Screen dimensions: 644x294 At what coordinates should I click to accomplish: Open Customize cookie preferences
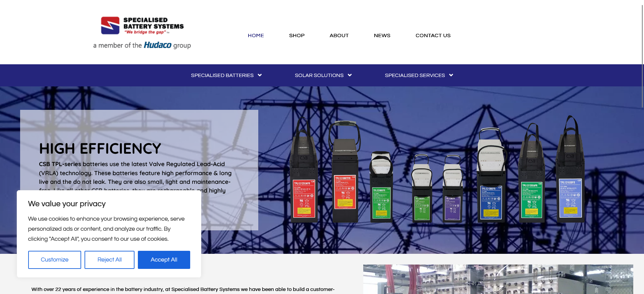tap(55, 260)
